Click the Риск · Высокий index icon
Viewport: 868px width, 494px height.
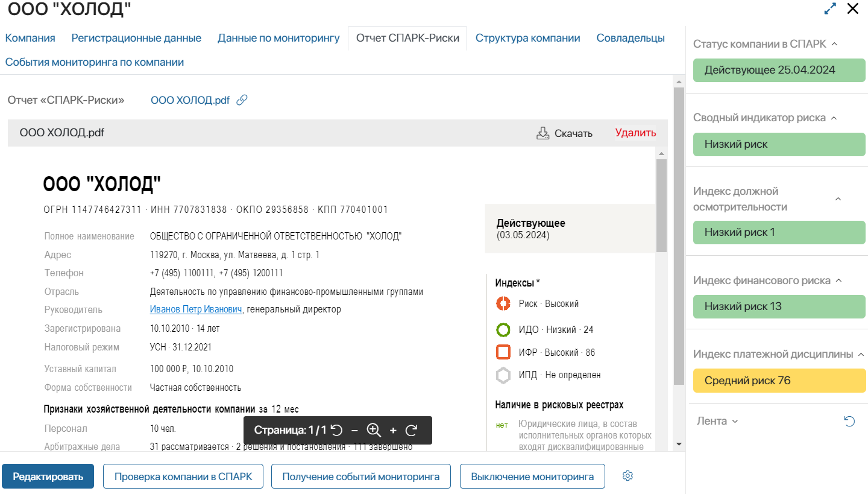tap(503, 304)
